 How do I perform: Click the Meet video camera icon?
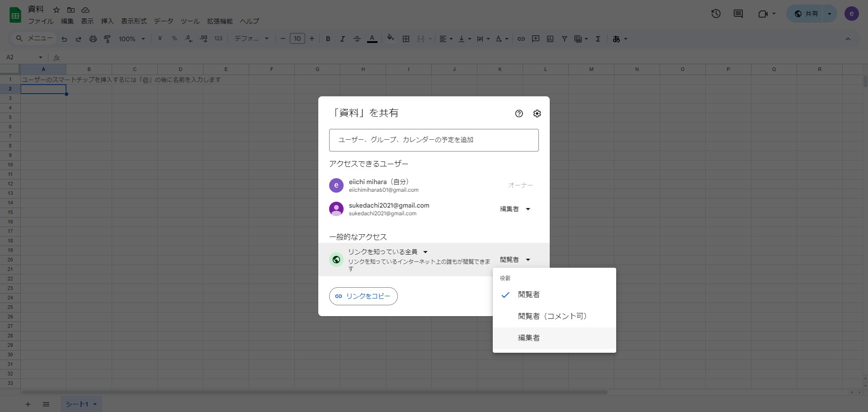tap(763, 14)
